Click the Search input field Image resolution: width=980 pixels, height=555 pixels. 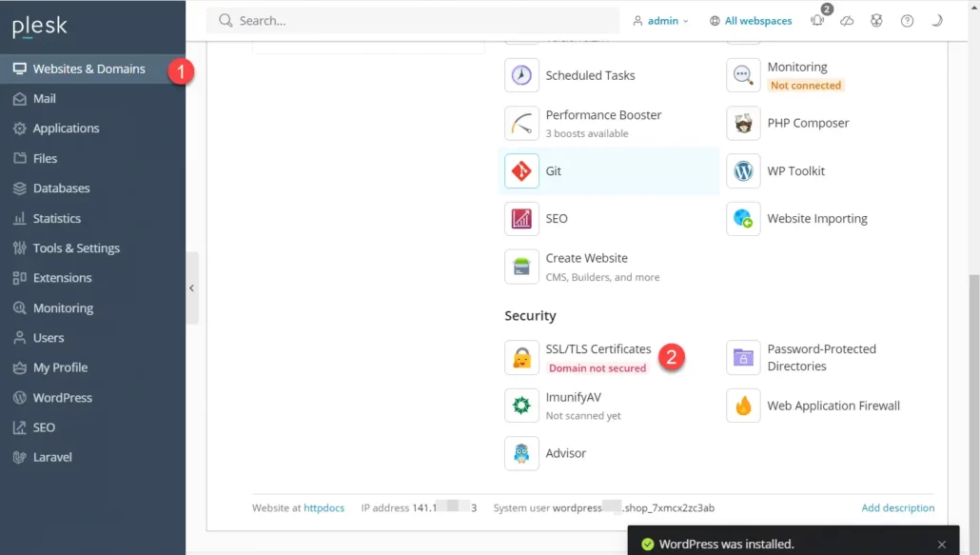(x=413, y=21)
